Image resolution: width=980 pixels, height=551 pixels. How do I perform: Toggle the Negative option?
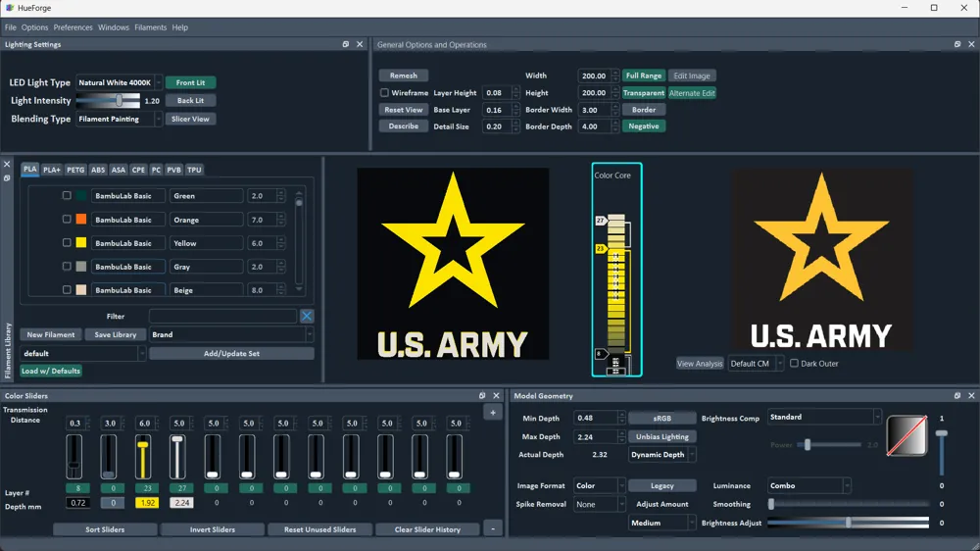pos(644,126)
